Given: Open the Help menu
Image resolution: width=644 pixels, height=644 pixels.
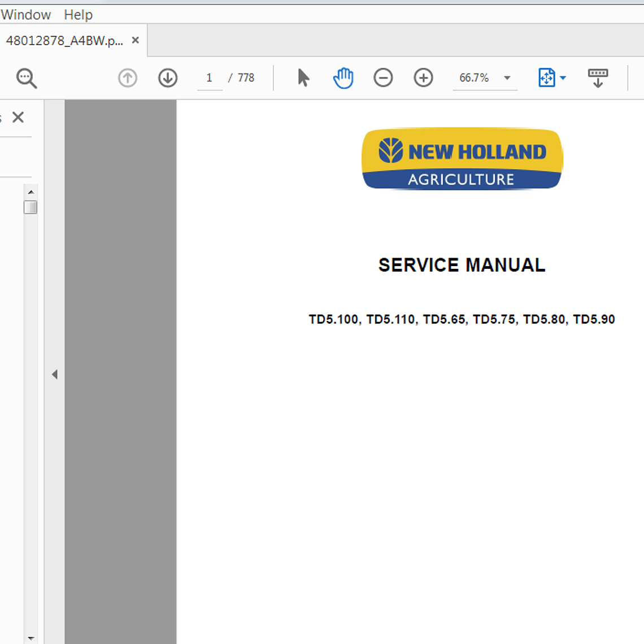Looking at the screenshot, I should [78, 14].
